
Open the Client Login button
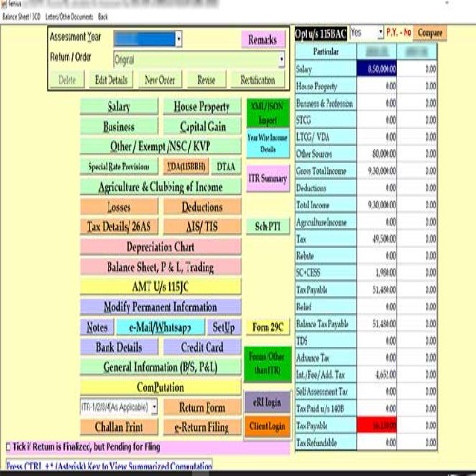click(268, 426)
